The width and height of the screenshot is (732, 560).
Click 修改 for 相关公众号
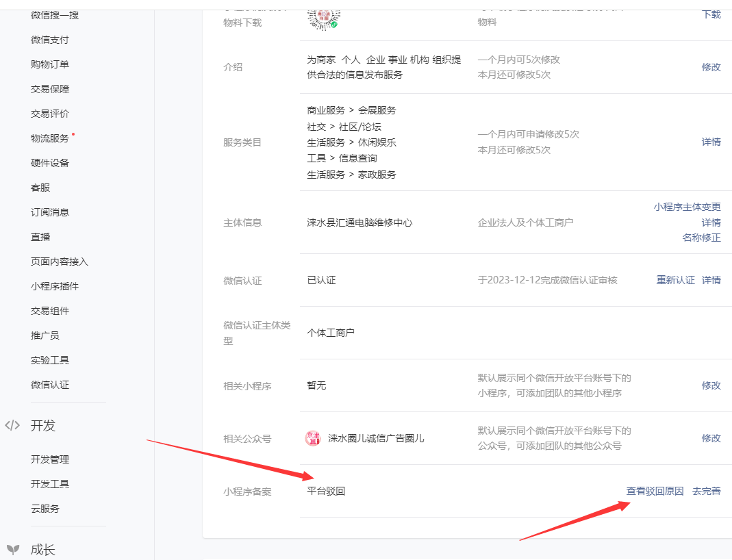coord(711,438)
